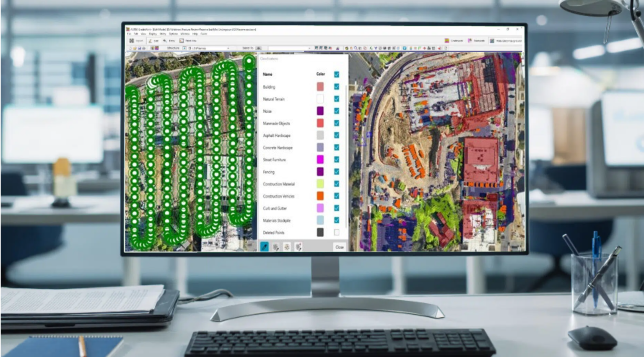Click the blue info icon in toolbar

[404, 48]
